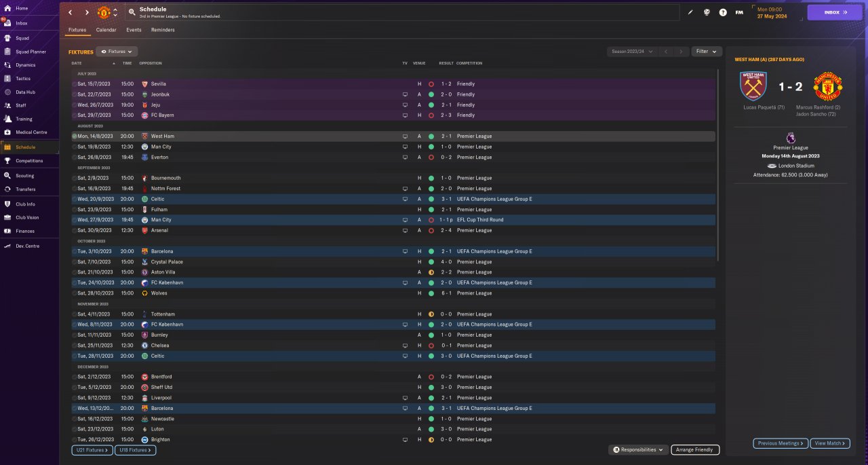This screenshot has width=868, height=465.
Task: Open the Filter dropdown
Action: click(x=707, y=52)
